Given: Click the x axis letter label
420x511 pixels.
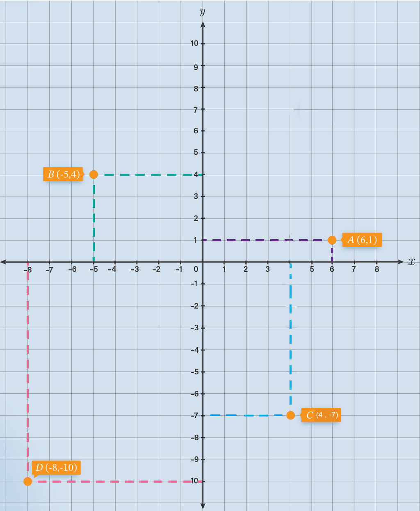Looking at the screenshot, I should point(411,261).
